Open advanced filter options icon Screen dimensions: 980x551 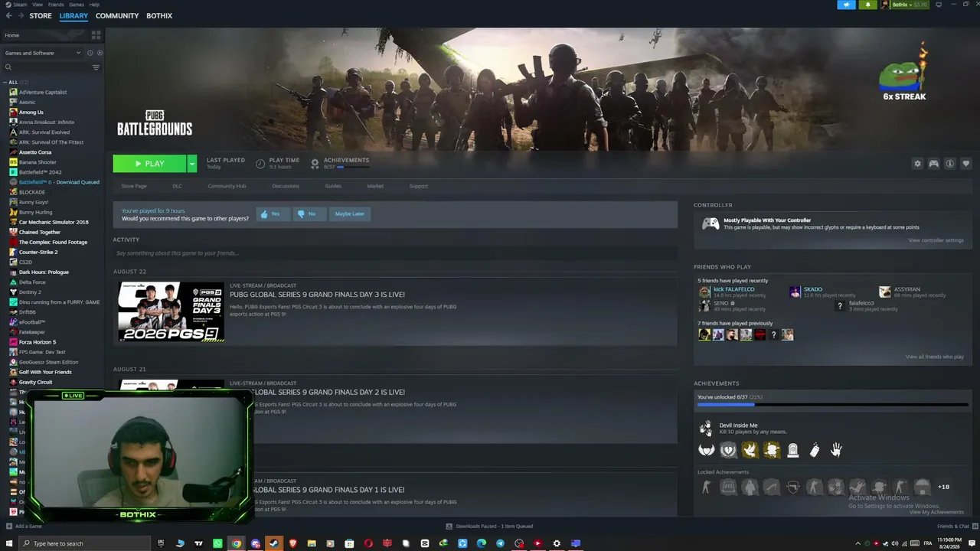click(x=96, y=67)
